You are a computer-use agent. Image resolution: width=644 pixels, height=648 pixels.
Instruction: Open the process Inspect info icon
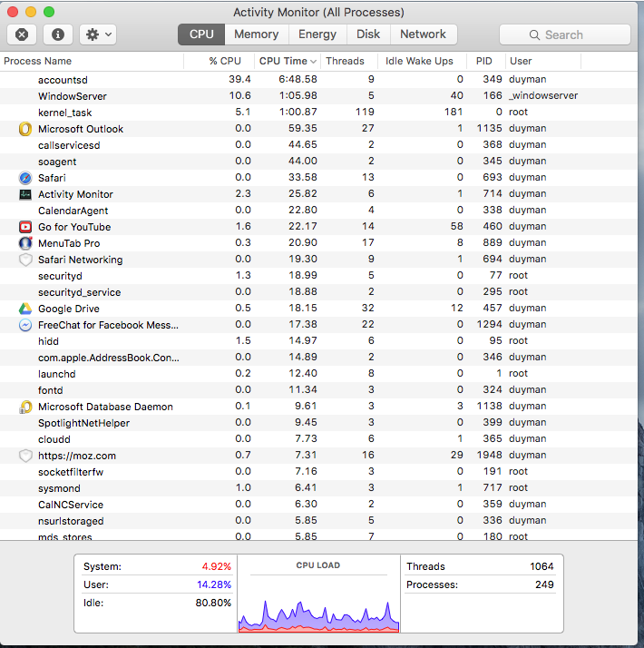58,34
